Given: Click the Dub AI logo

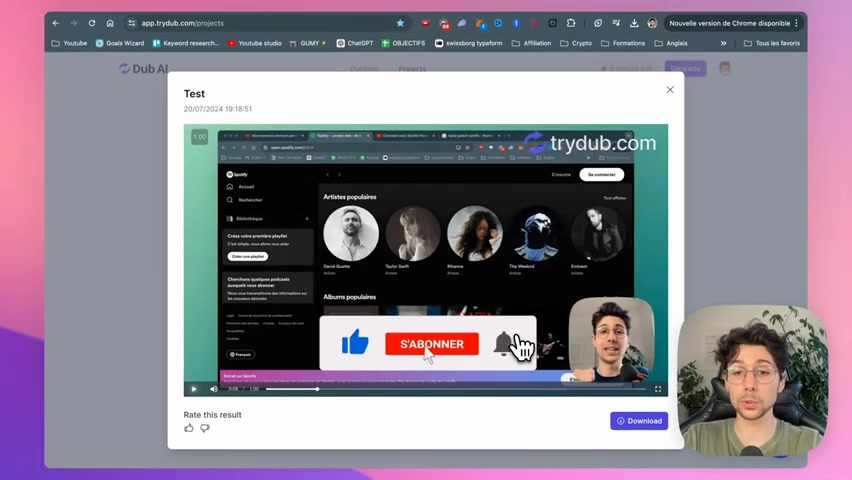Looking at the screenshot, I should (143, 69).
